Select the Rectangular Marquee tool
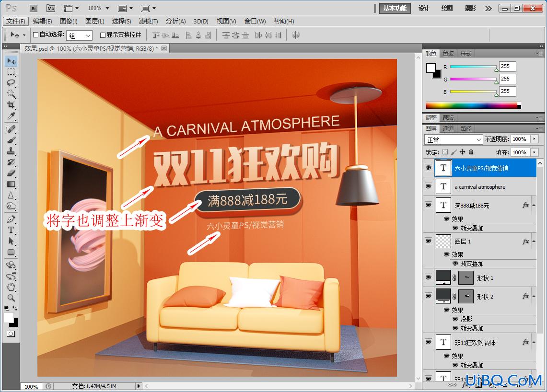The width and height of the screenshot is (547, 392). coord(11,72)
